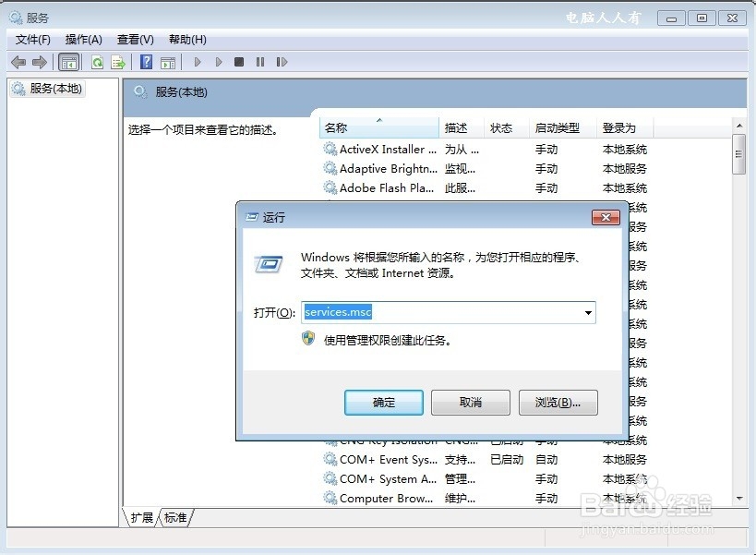
Task: Sort by the 登录为 column header
Action: 624,127
